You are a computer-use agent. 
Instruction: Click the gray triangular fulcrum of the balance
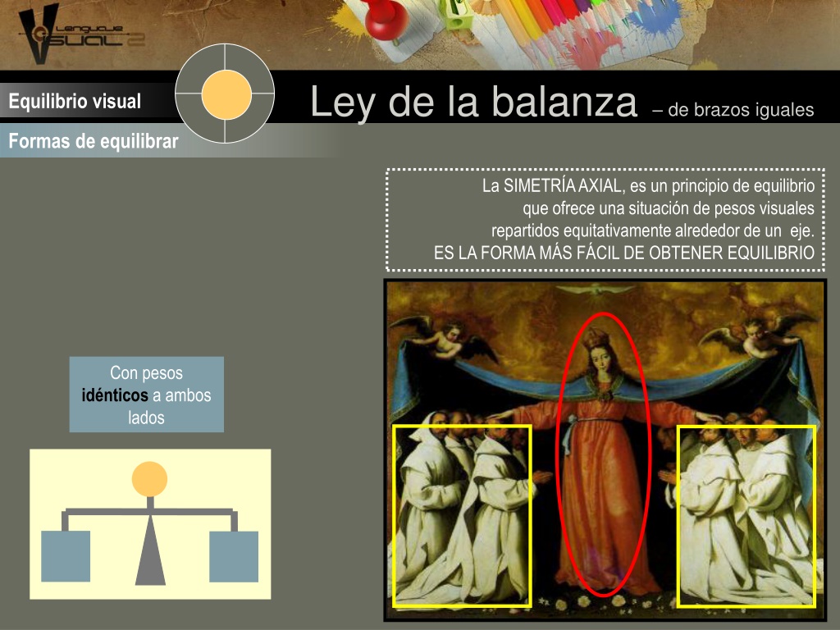coord(150,550)
